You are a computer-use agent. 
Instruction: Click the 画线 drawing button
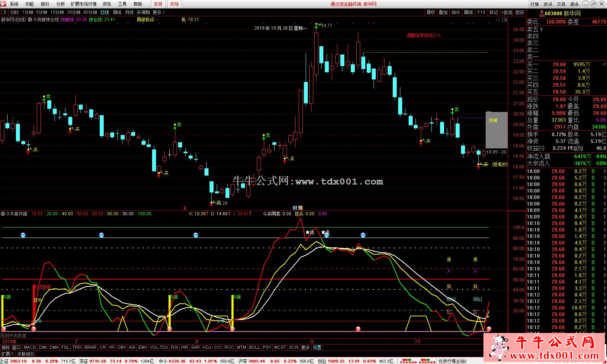[469, 12]
